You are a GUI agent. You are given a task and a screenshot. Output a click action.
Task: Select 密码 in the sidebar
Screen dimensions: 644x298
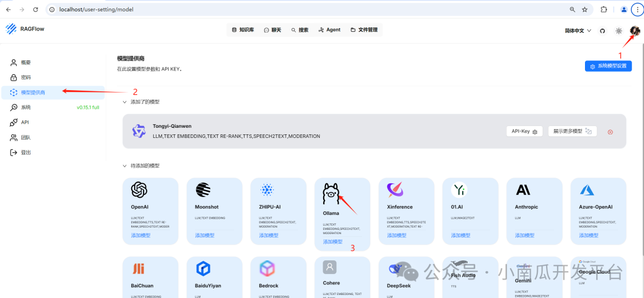click(52, 78)
